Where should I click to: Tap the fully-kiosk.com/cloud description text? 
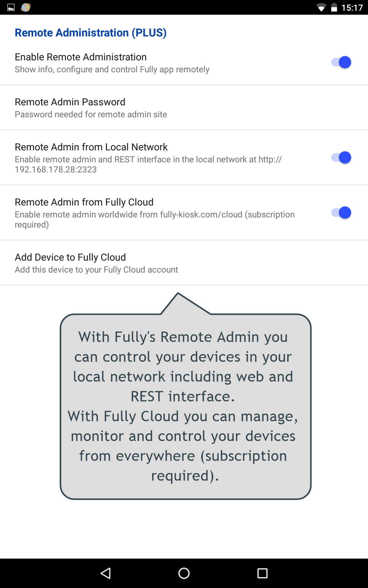[155, 219]
